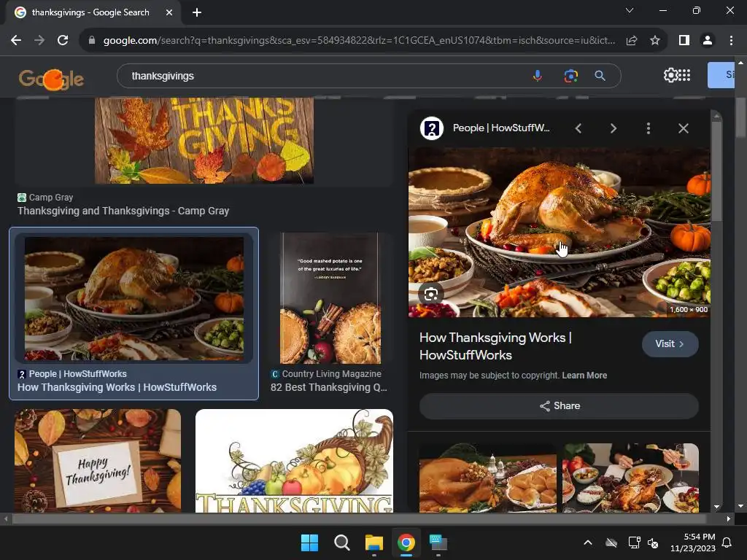Viewport: 747px width, 560px height.
Task: Show hidden system tray icons
Action: click(x=588, y=542)
